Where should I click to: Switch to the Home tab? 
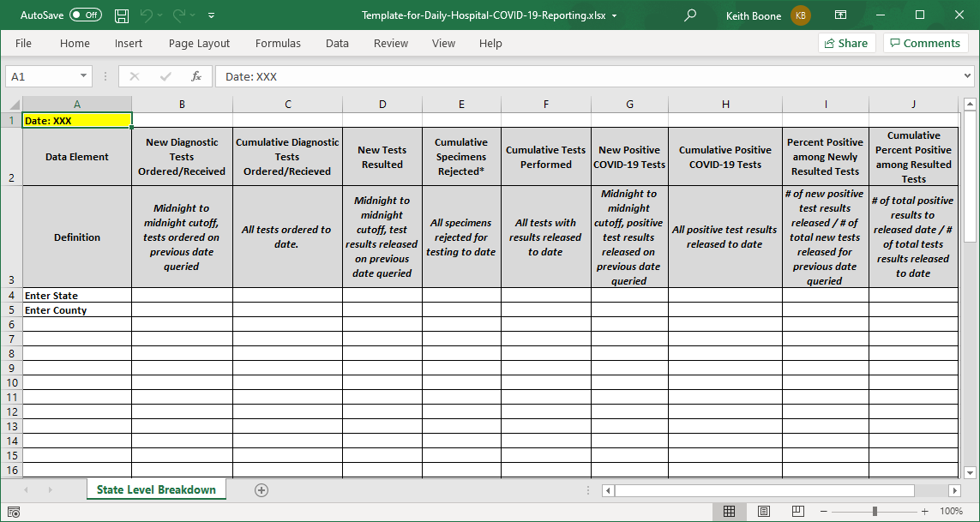coord(75,43)
